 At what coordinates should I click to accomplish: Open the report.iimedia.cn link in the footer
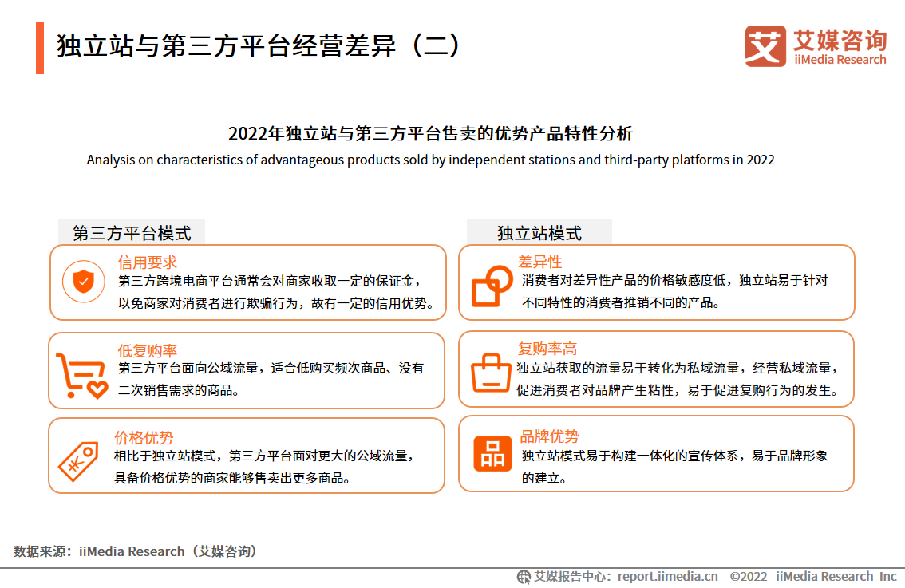click(668, 577)
